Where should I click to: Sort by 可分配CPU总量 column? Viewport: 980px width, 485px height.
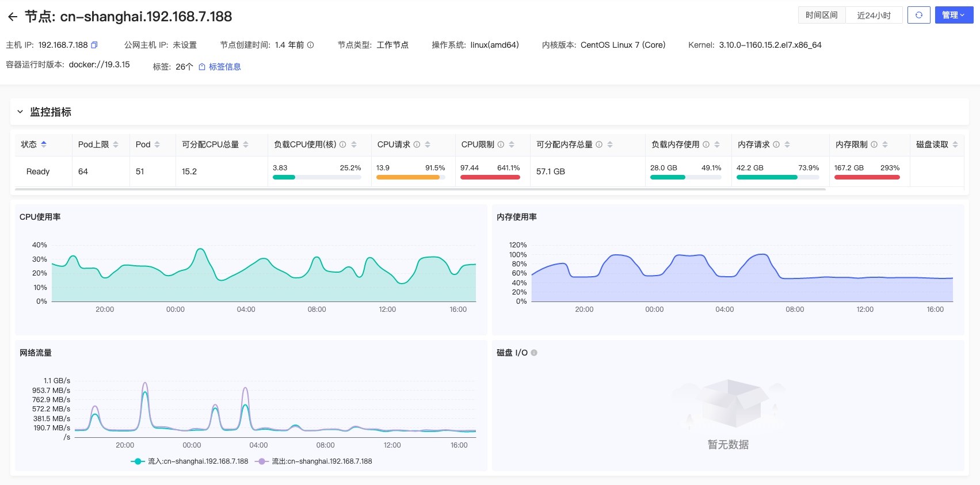tap(246, 144)
